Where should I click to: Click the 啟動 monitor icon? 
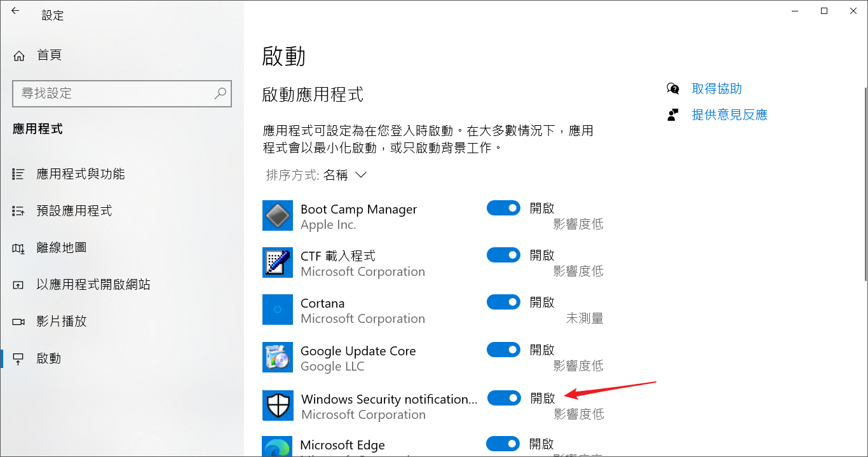click(19, 358)
